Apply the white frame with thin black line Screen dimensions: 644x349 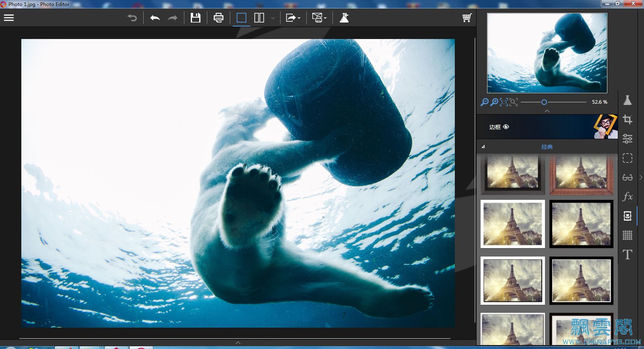point(513,281)
